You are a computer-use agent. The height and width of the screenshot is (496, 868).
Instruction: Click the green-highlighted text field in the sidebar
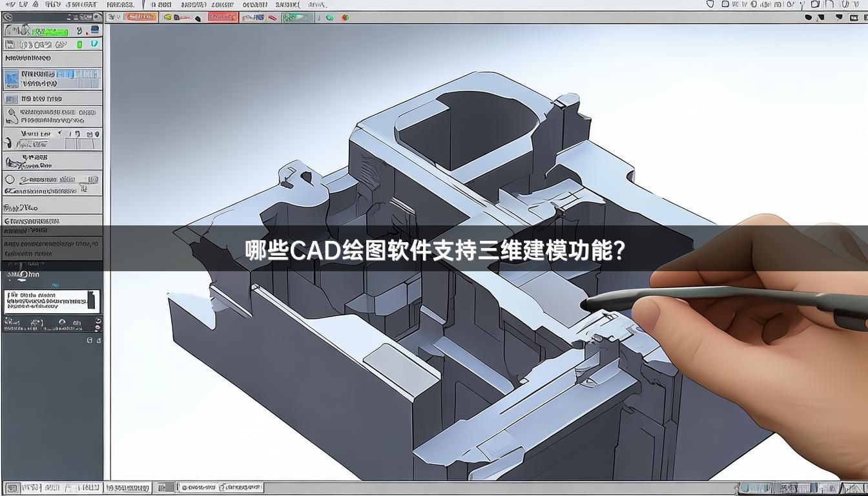[49, 32]
